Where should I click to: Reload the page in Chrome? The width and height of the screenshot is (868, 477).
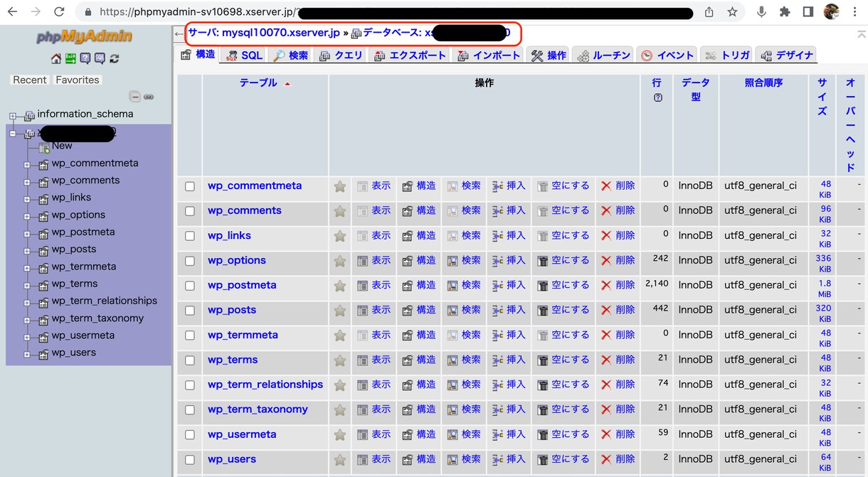point(59,12)
